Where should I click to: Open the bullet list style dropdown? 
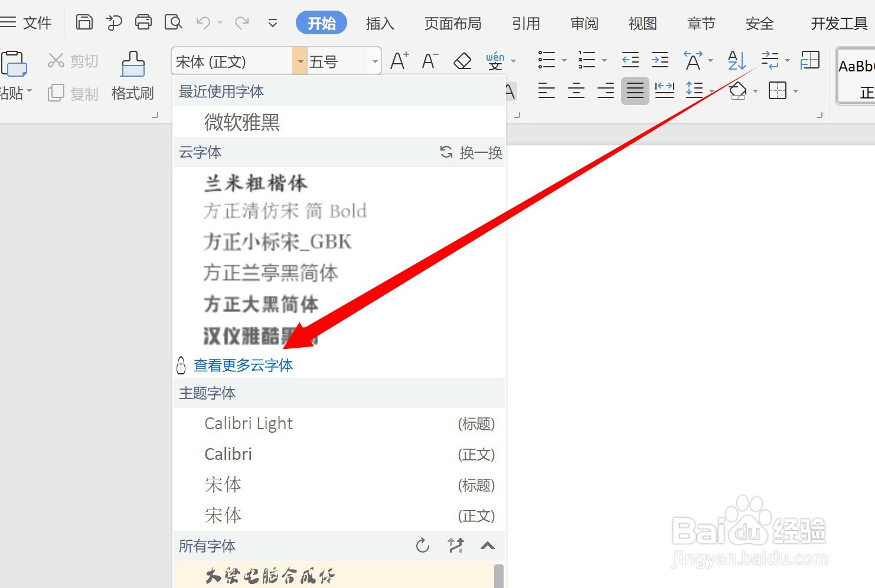coord(565,61)
